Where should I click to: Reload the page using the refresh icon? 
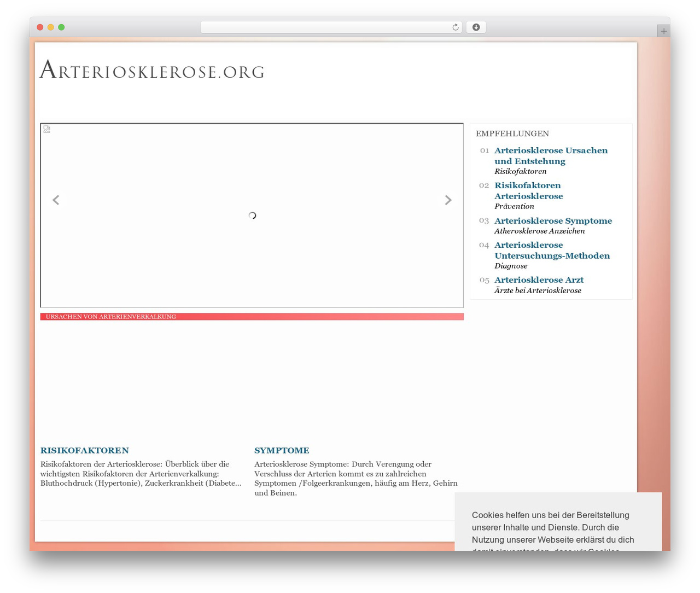click(x=456, y=27)
